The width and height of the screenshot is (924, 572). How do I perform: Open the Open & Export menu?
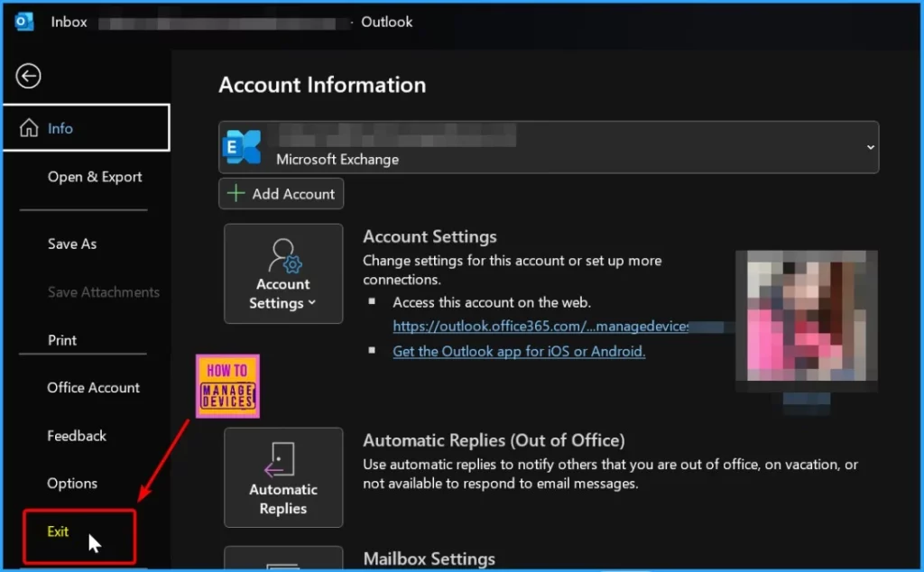pyautogui.click(x=95, y=177)
